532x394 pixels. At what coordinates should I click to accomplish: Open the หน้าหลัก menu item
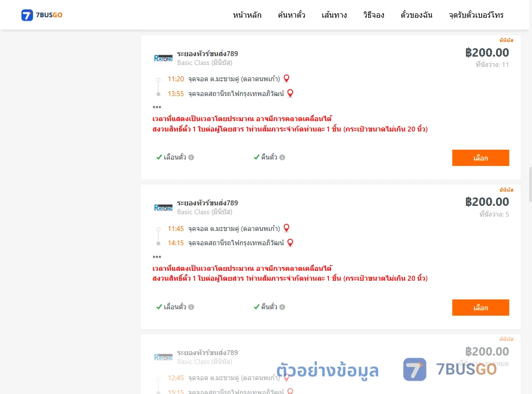point(247,15)
